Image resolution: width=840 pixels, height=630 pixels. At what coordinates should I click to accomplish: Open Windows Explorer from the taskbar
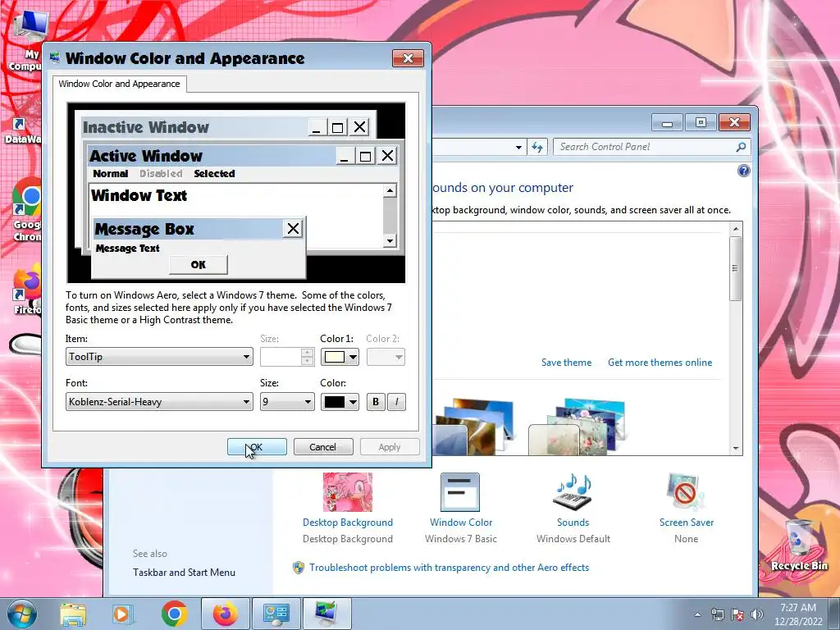click(73, 614)
